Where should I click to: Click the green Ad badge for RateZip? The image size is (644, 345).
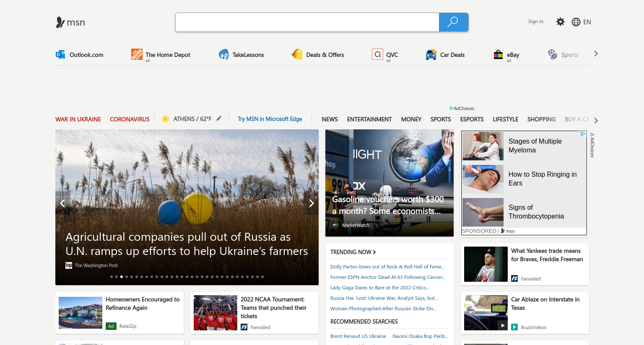pos(111,326)
